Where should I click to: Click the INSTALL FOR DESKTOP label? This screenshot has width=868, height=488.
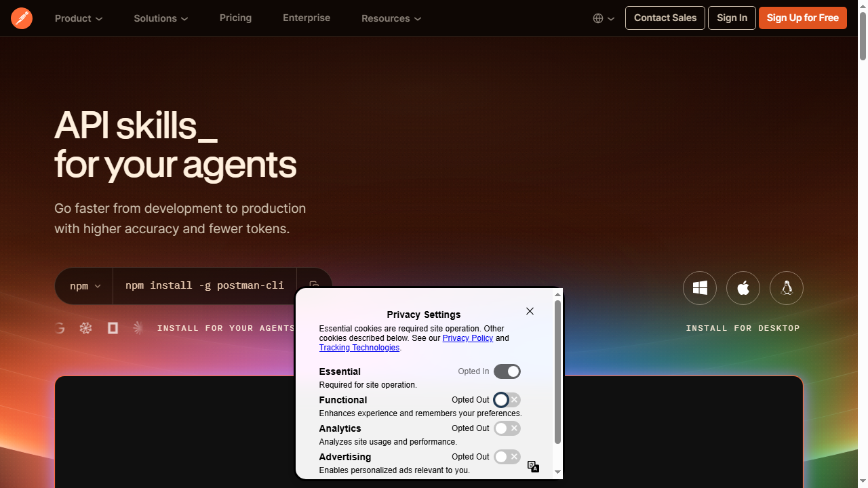(743, 328)
